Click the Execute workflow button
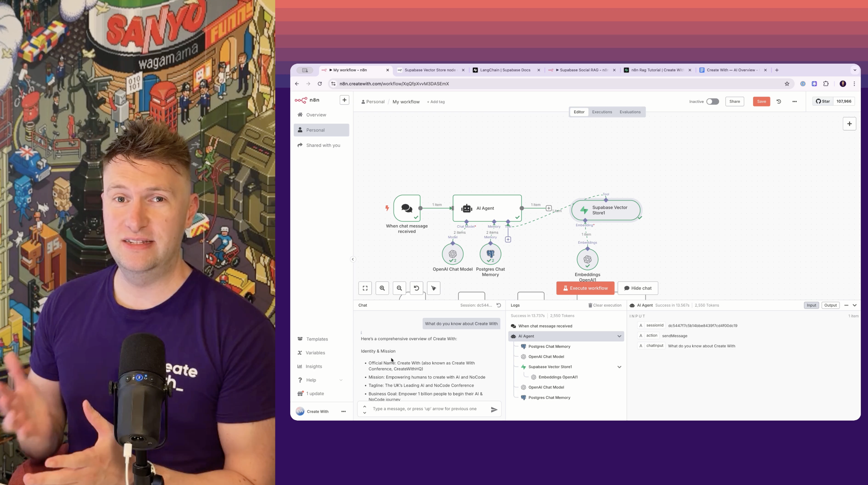This screenshot has height=485, width=868. (x=585, y=288)
